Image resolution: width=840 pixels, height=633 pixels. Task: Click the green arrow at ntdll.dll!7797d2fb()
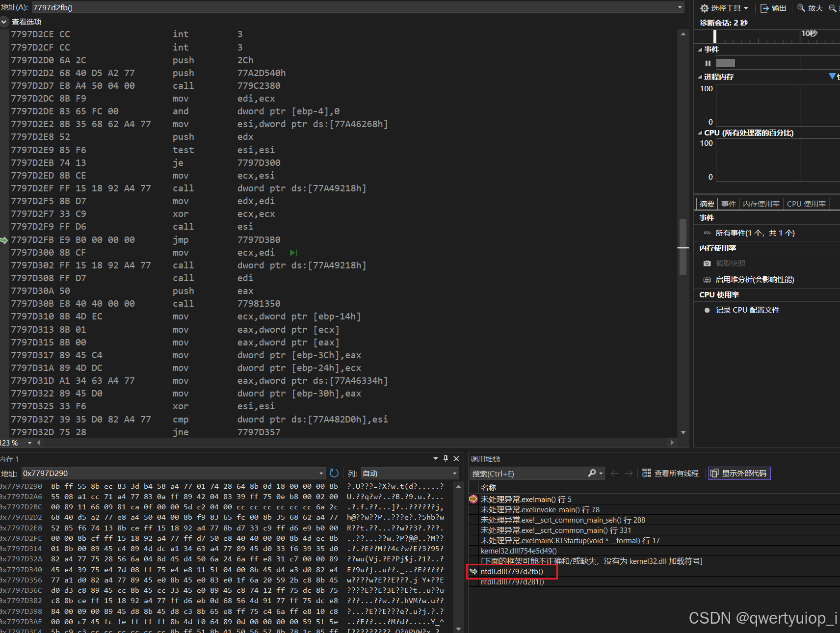pyautogui.click(x=473, y=571)
